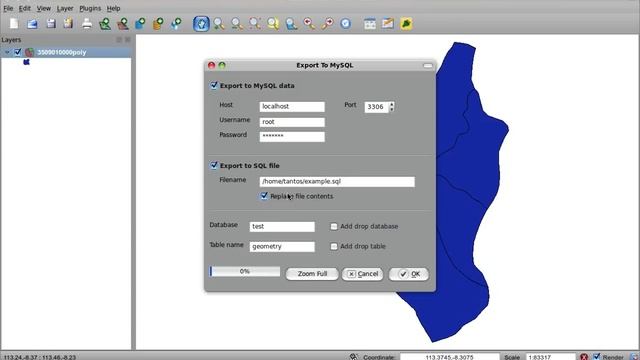
Task: Open the attribute table toolbar icon
Action: point(370,24)
